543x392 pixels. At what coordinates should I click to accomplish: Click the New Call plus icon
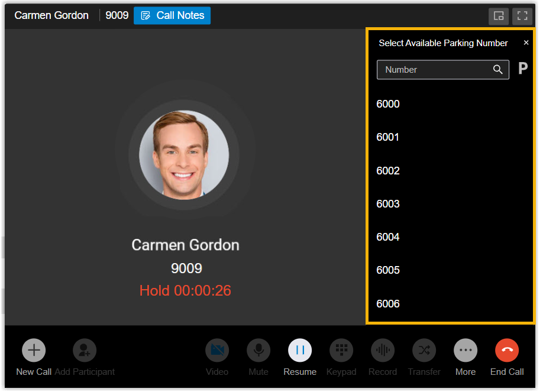coord(34,350)
